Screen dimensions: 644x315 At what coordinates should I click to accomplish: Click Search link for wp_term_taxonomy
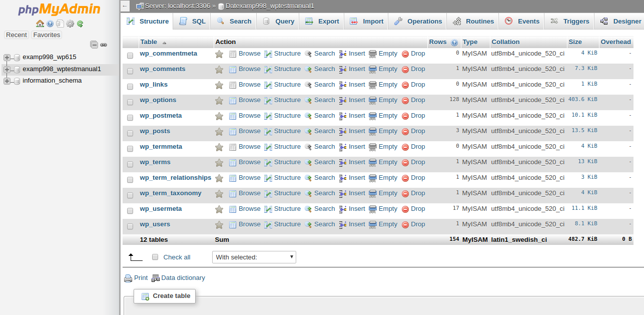point(324,193)
